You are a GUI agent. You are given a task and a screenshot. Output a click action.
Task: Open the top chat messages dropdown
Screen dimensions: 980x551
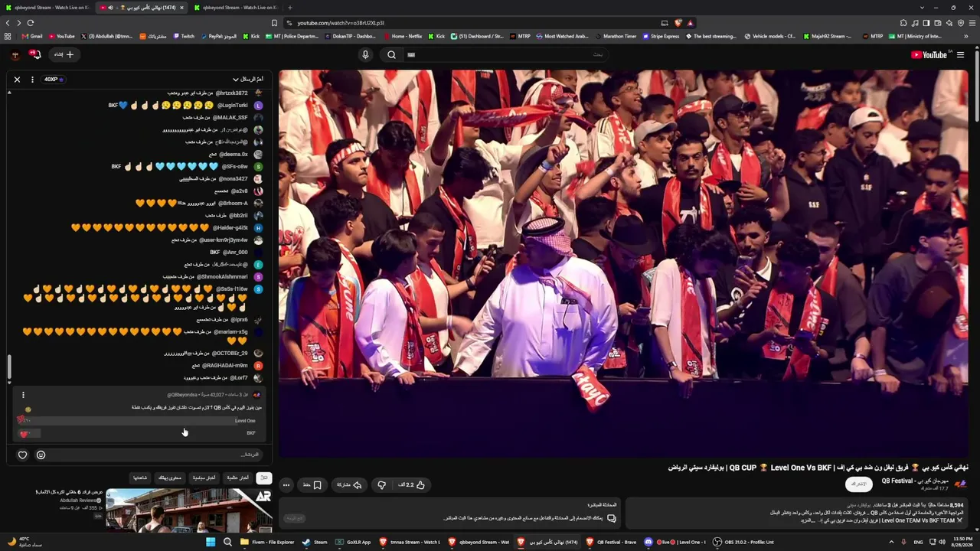[248, 80]
